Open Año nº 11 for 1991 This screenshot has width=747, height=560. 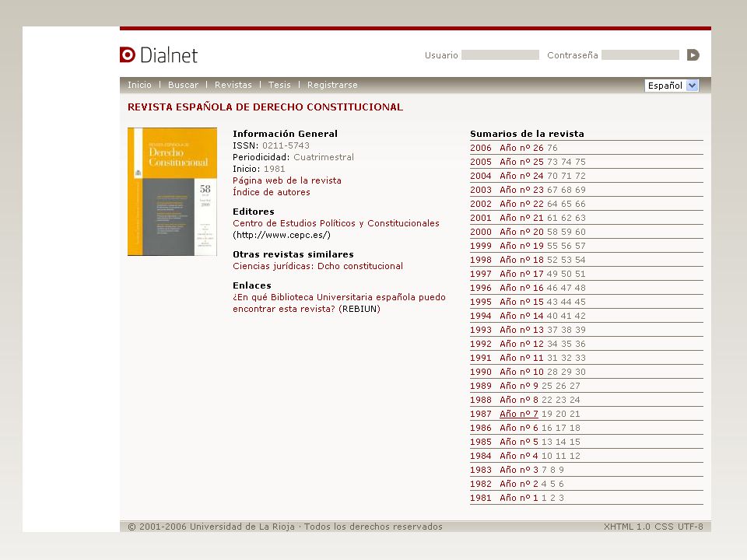(521, 358)
